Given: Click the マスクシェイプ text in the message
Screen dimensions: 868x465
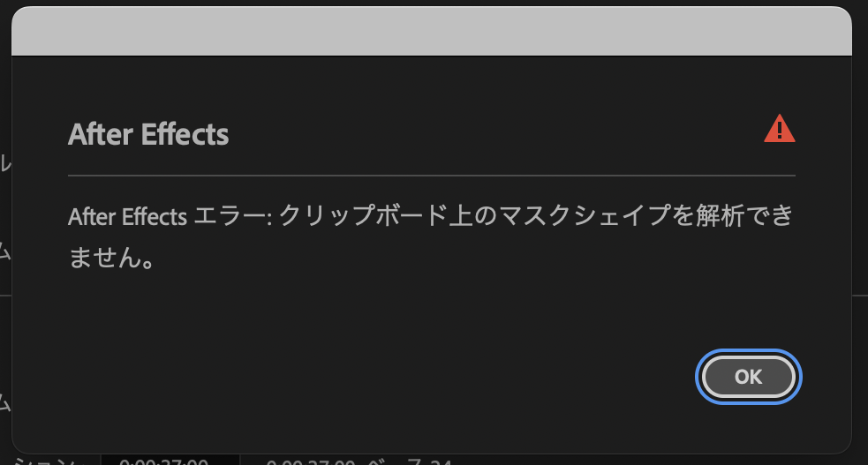Looking at the screenshot, I should pos(559,217).
